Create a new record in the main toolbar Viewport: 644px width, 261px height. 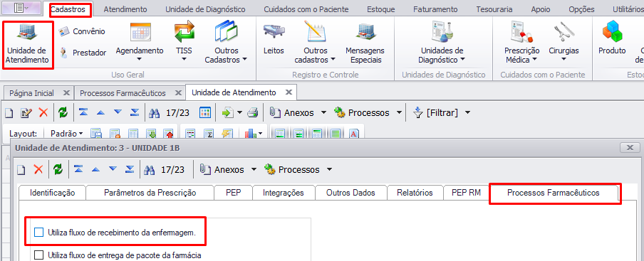[9, 113]
